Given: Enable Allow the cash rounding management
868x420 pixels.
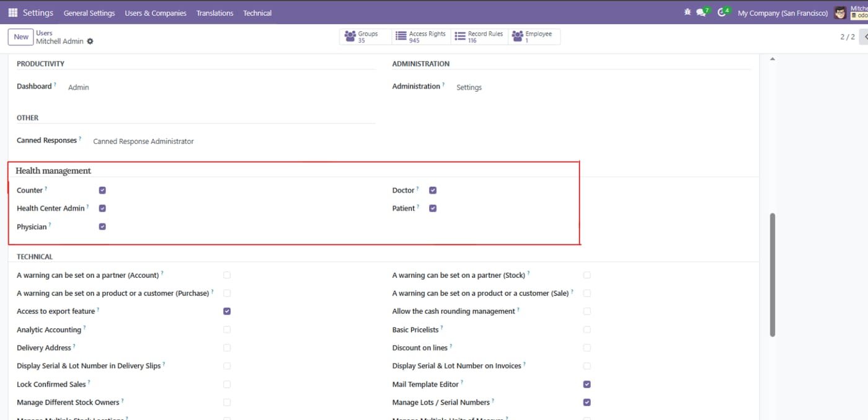Looking at the screenshot, I should coord(587,311).
